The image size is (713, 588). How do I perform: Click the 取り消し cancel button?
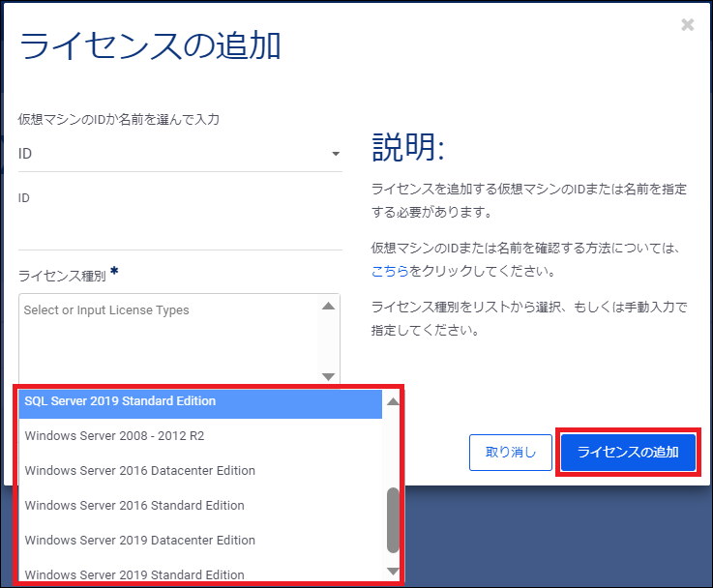511,453
